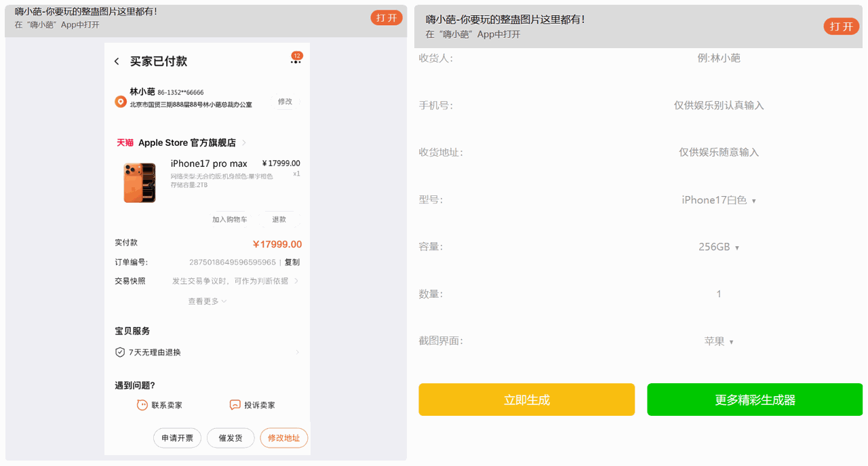The image size is (868, 466).
Task: Click the order number 2875018649596595965
Action: (x=233, y=263)
